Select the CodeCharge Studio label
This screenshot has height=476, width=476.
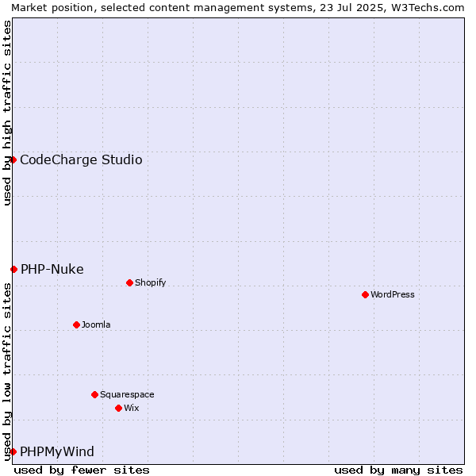pos(81,160)
